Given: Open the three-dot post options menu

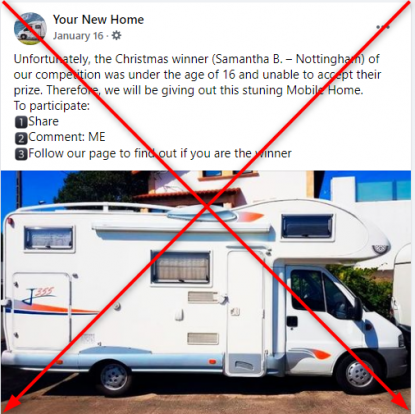Looking at the screenshot, I should pos(383,27).
